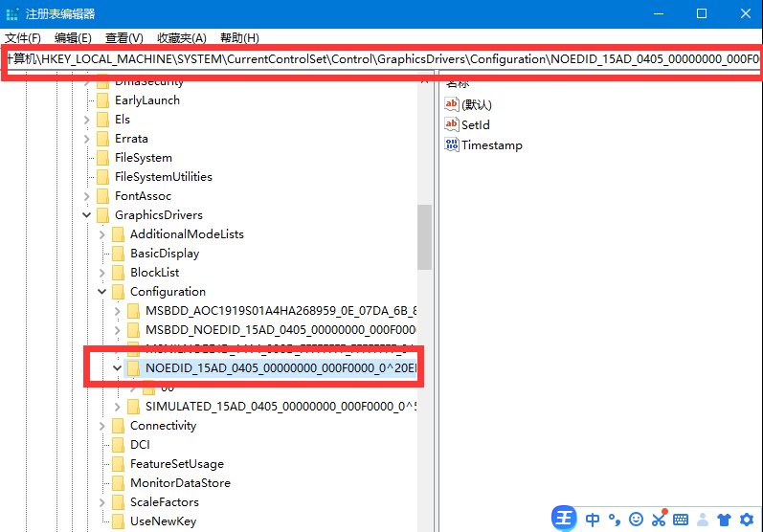The height and width of the screenshot is (532, 763).
Task: Open the IME settings gear
Action: point(746,520)
